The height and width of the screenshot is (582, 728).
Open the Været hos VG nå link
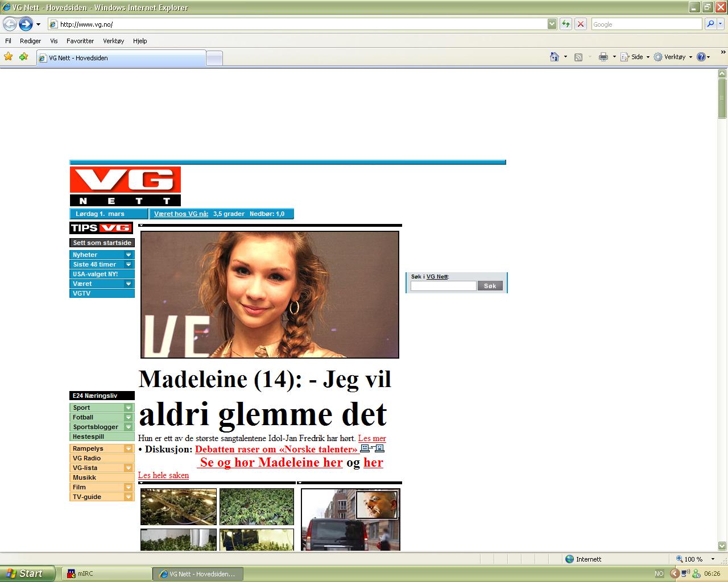pyautogui.click(x=181, y=214)
